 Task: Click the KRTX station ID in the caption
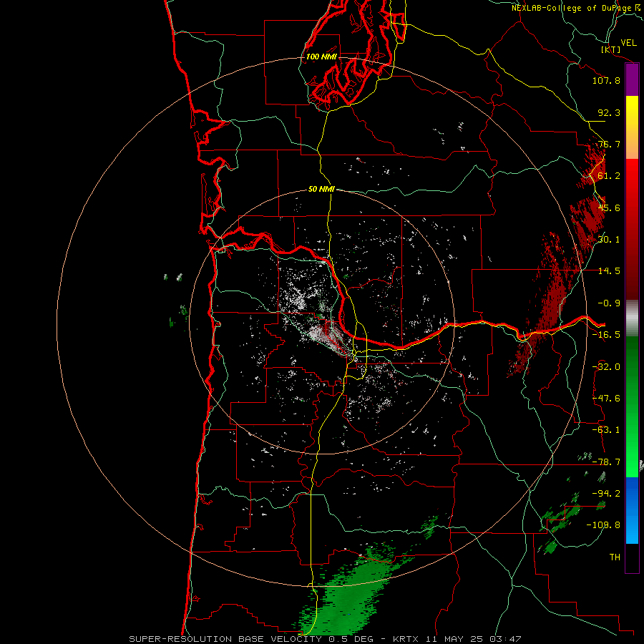406,639
